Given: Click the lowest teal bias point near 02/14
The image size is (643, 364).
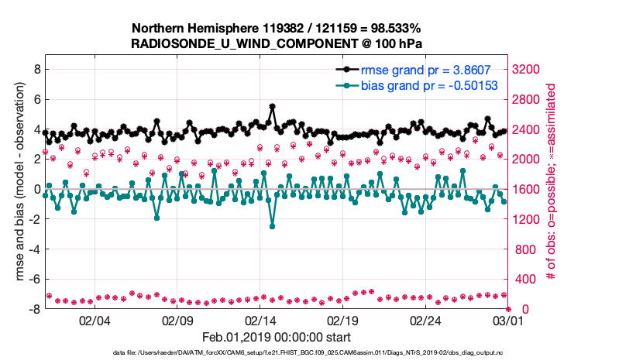Looking at the screenshot, I should pos(272,226).
